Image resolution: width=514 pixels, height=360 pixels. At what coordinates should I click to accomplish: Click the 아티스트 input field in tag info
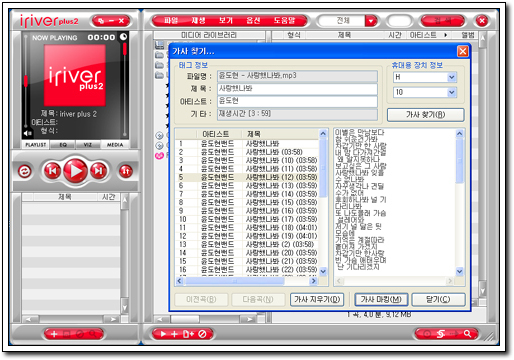[297, 101]
